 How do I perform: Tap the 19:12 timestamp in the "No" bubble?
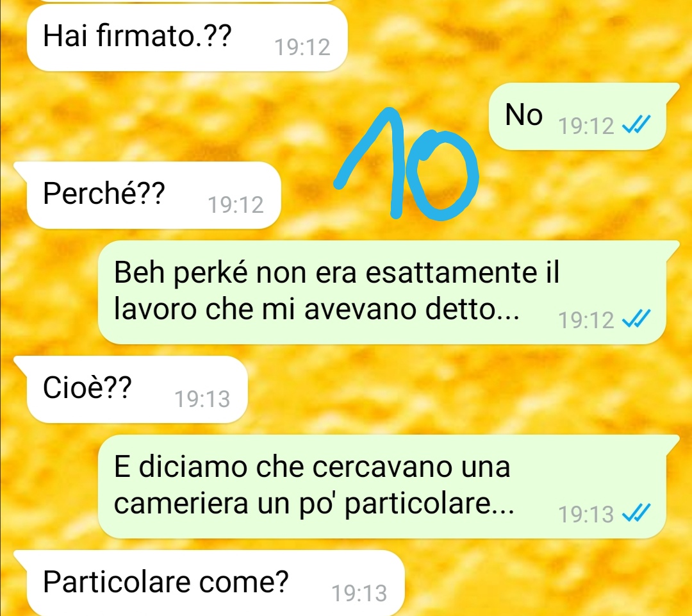tap(586, 126)
